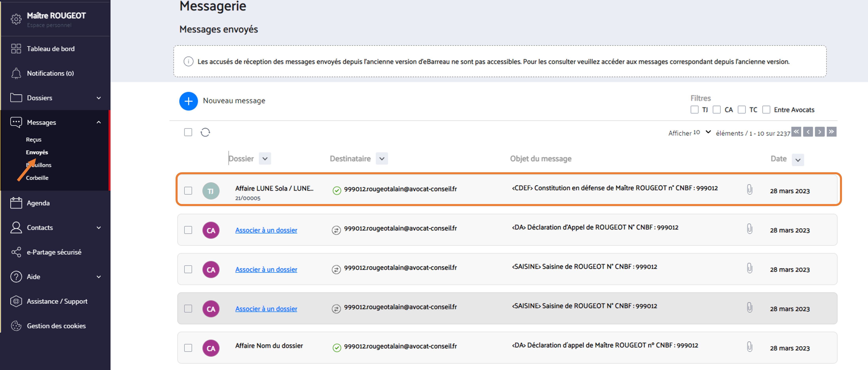Open the Notifications (0) entry
The image size is (868, 370).
(50, 73)
